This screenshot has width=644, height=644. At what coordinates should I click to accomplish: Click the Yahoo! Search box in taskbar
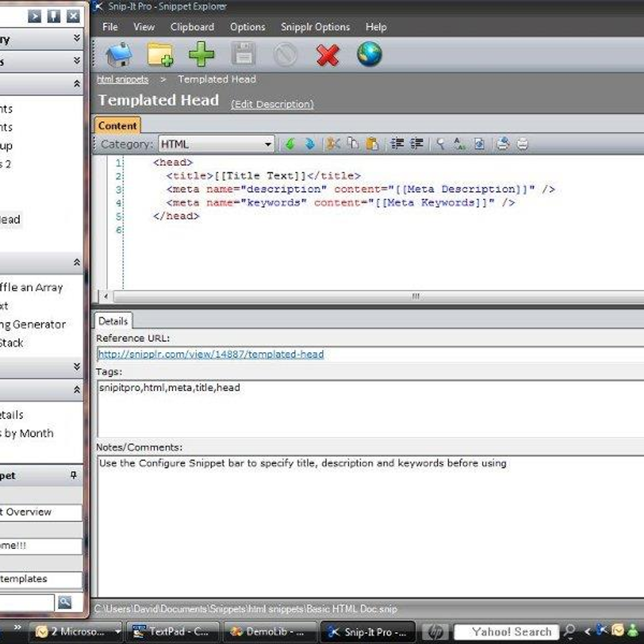coord(507,632)
